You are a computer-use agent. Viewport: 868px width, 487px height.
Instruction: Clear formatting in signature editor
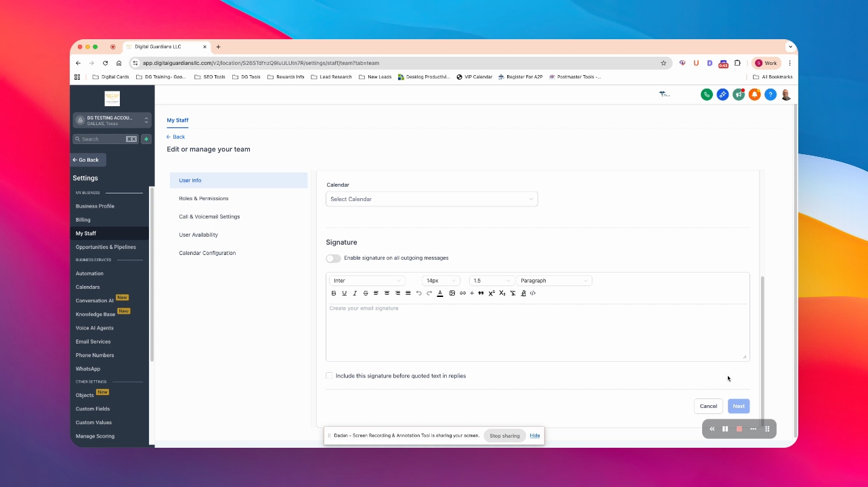513,293
